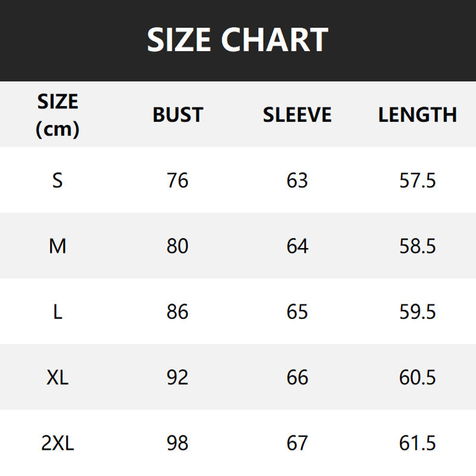Click length value 60.5
Viewport: 476px width, 476px height.
(417, 377)
